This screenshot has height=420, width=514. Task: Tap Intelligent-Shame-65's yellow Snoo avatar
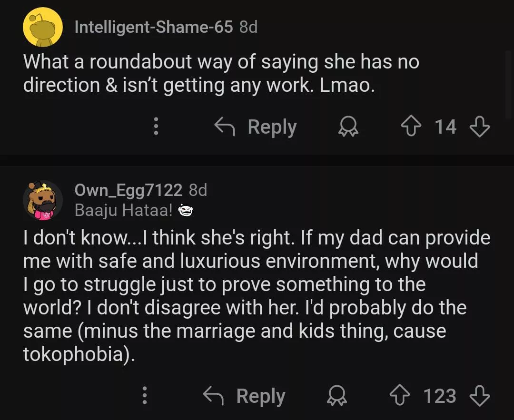click(x=43, y=27)
